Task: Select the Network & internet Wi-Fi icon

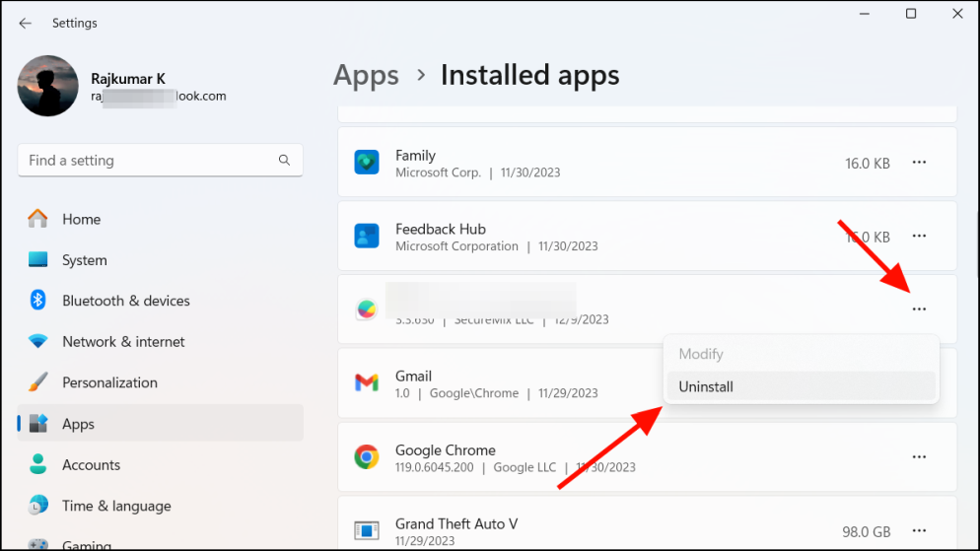Action: [x=38, y=342]
